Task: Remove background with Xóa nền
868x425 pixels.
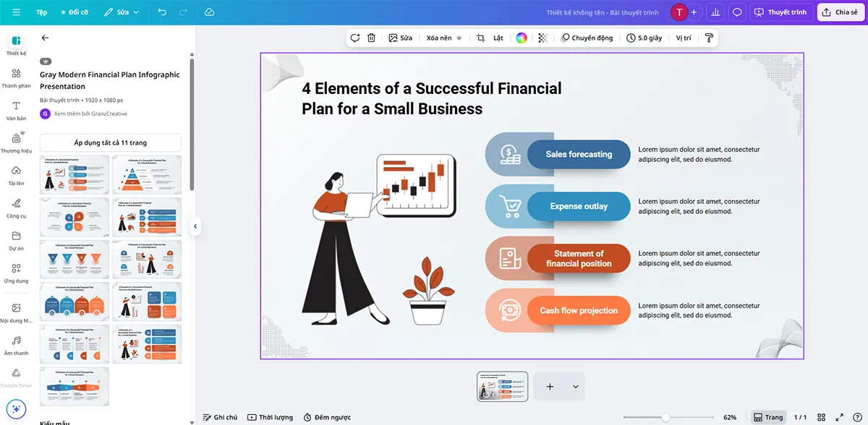Action: pyautogui.click(x=443, y=38)
